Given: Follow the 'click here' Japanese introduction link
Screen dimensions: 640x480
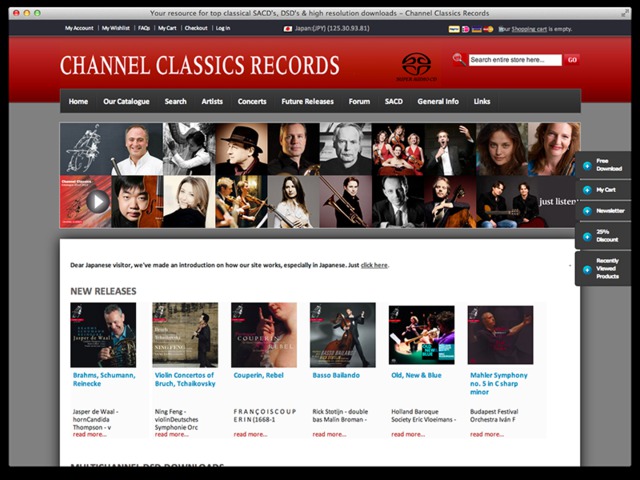Looking at the screenshot, I should click(374, 265).
